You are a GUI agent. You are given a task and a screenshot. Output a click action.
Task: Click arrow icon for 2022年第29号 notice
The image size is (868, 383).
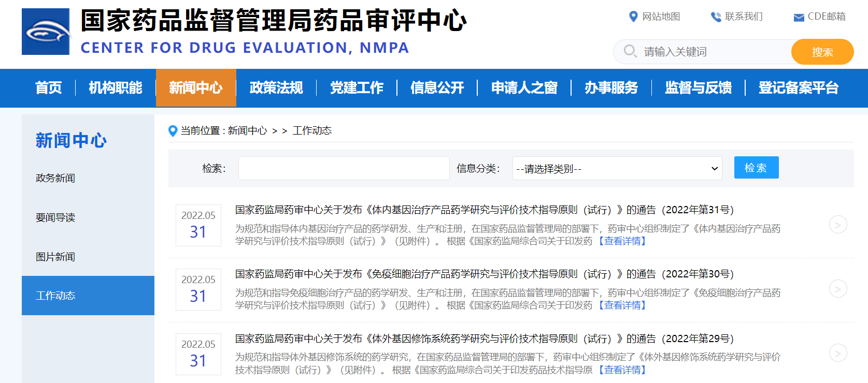click(x=838, y=353)
